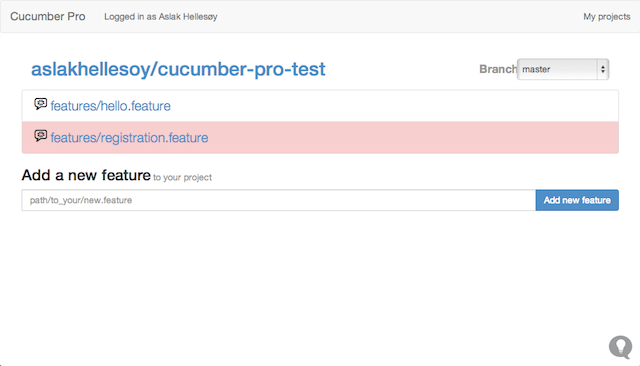Click the 'to your project' subtitle text
The width and height of the screenshot is (640, 366).
tap(182, 177)
